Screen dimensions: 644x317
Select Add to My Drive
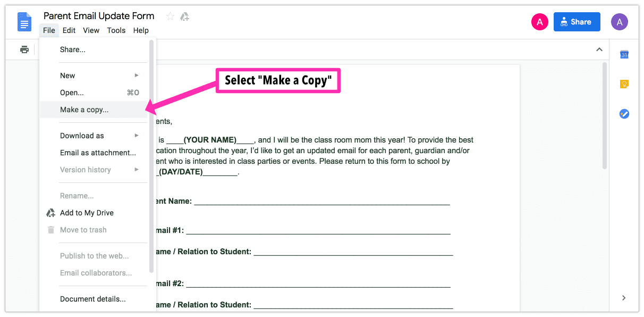(x=94, y=213)
